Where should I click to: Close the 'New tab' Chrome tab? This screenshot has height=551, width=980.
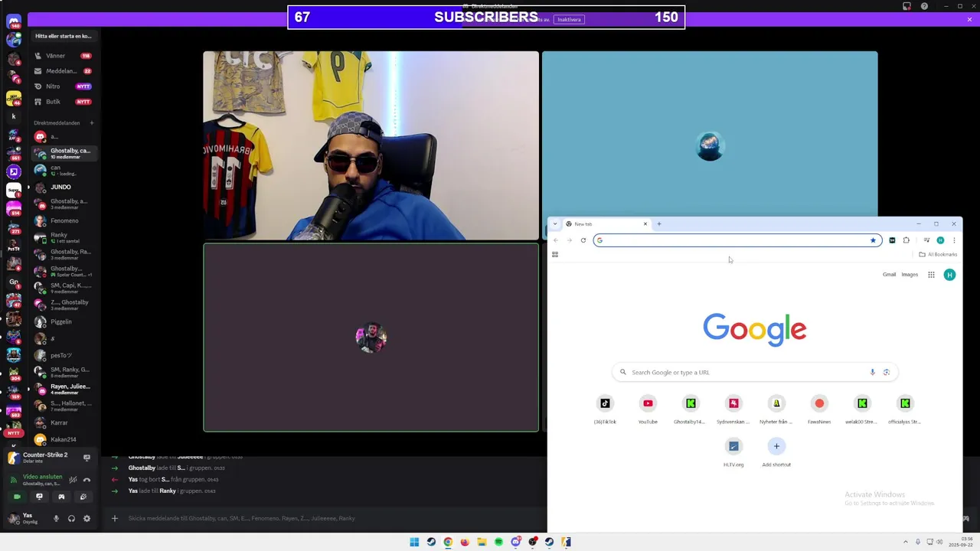tap(645, 224)
